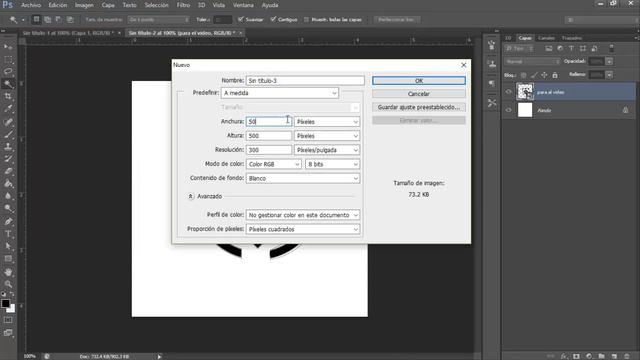Image resolution: width=640 pixels, height=360 pixels.
Task: Toggle the Contiguo checkbox
Action: [273, 19]
